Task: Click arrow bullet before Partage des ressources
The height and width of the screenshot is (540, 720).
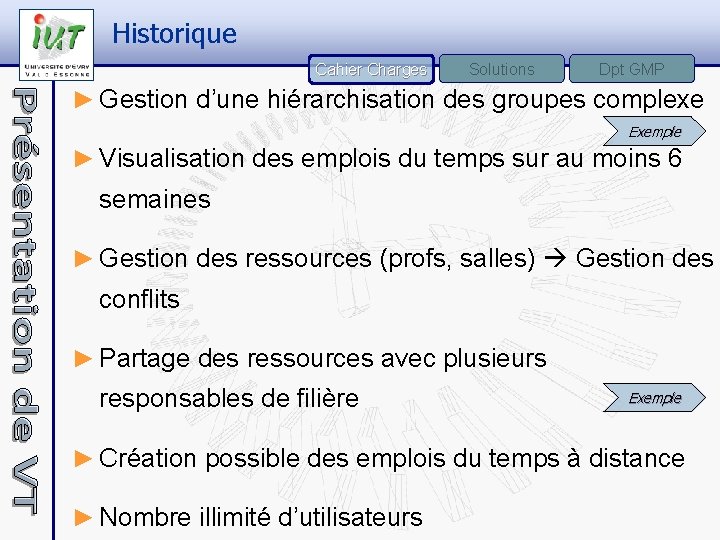Action: point(86,357)
